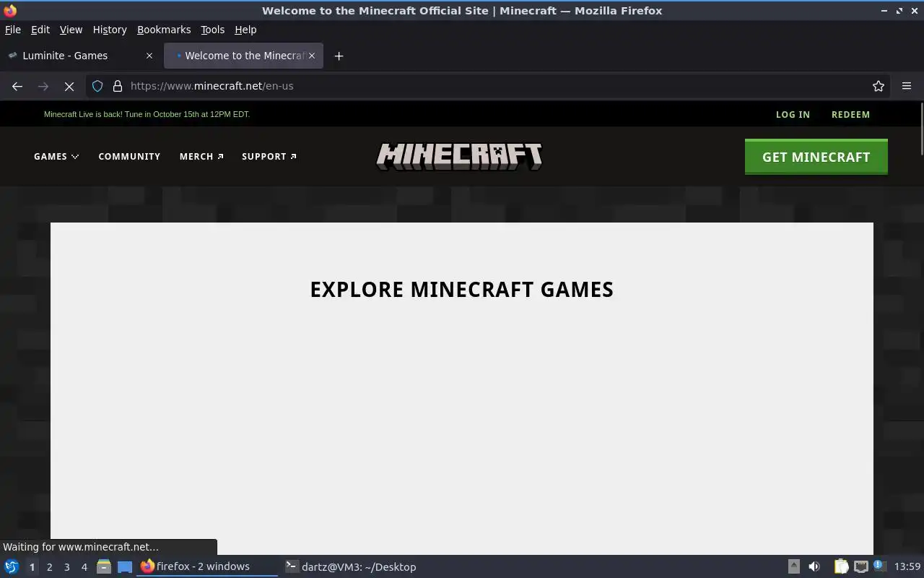Open the Edit menu
The height and width of the screenshot is (578, 924).
(x=40, y=30)
